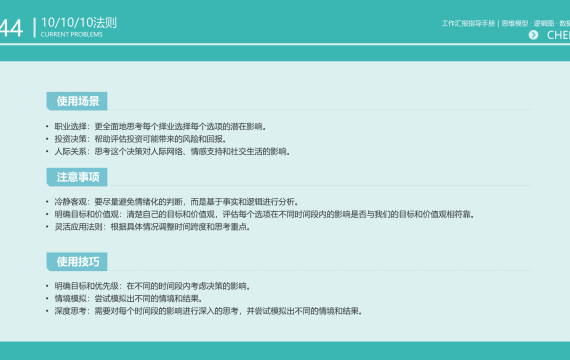
Task: Click the page number "44"
Action: [x=11, y=28]
